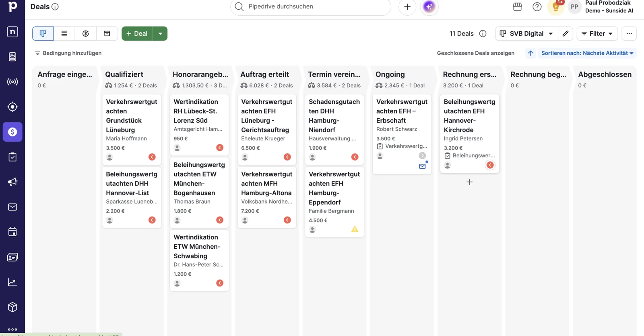Click the Ongoing stage header

click(390, 74)
